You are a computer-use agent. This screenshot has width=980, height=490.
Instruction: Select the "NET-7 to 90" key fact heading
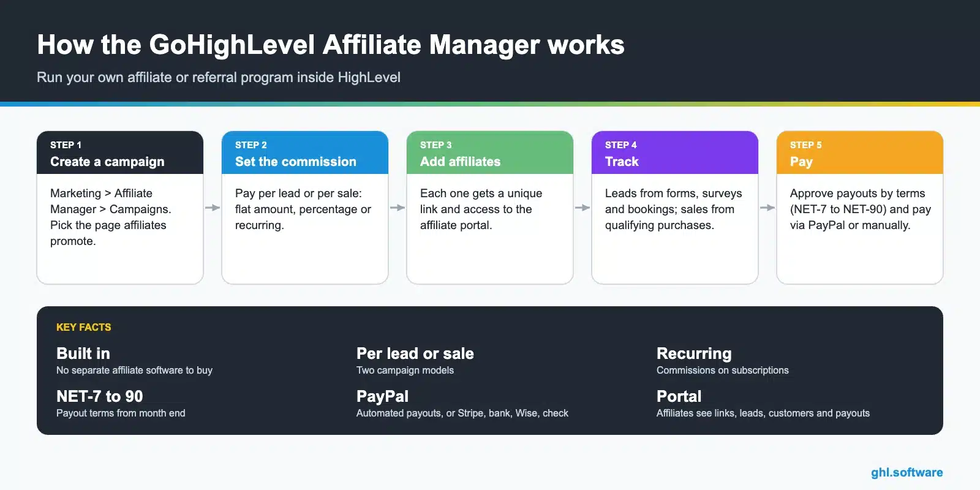(100, 396)
